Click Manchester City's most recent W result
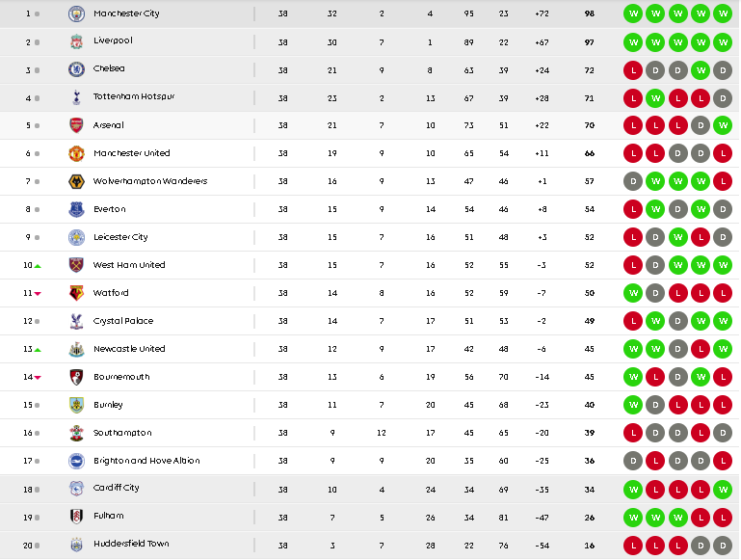Image resolution: width=741 pixels, height=560 pixels. tap(724, 13)
